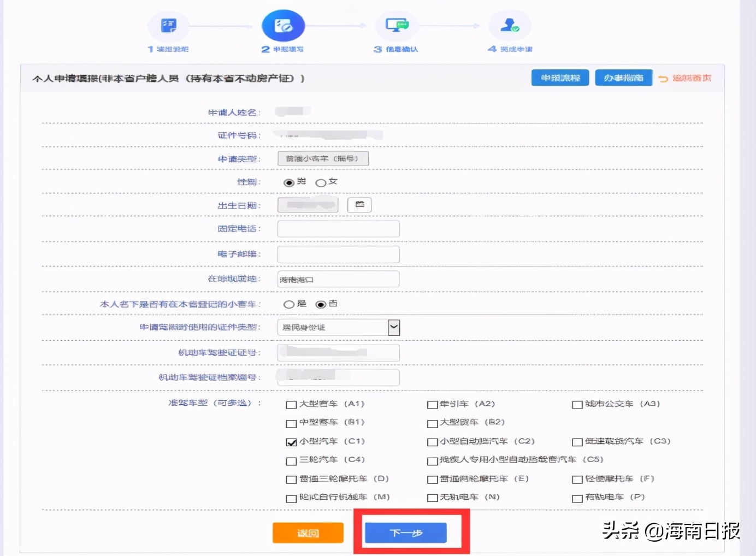Click the step 3 信息确认 monitor icon
The height and width of the screenshot is (556, 756).
coord(397,26)
